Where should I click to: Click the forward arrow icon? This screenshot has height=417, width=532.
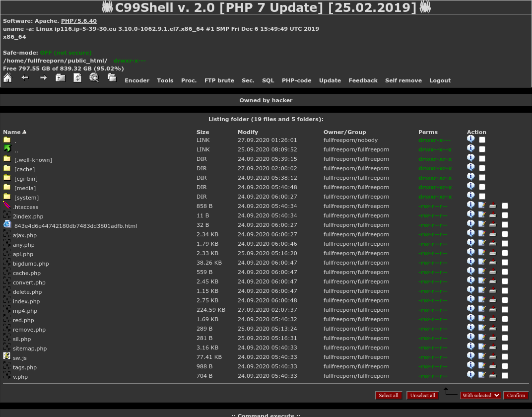coord(43,78)
